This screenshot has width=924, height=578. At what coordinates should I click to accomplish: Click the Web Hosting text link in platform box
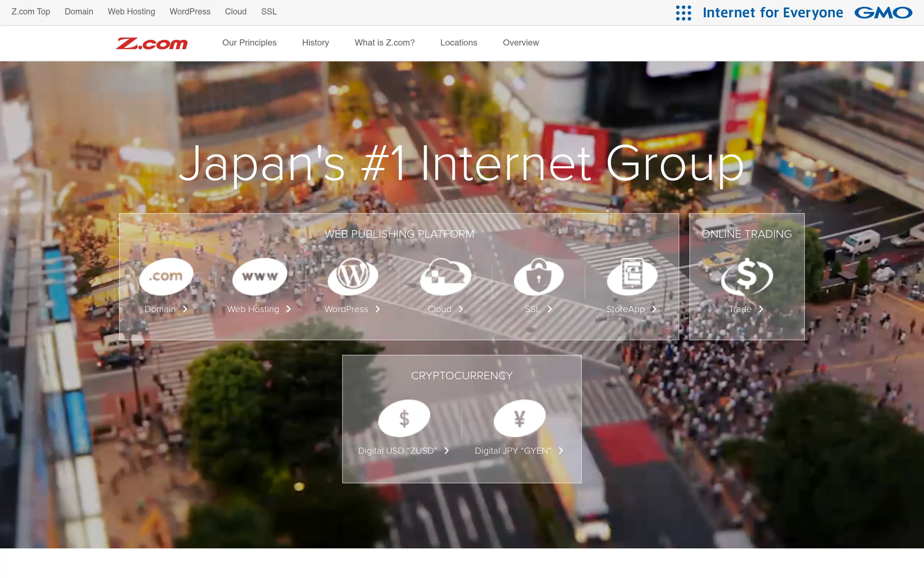[x=253, y=309]
